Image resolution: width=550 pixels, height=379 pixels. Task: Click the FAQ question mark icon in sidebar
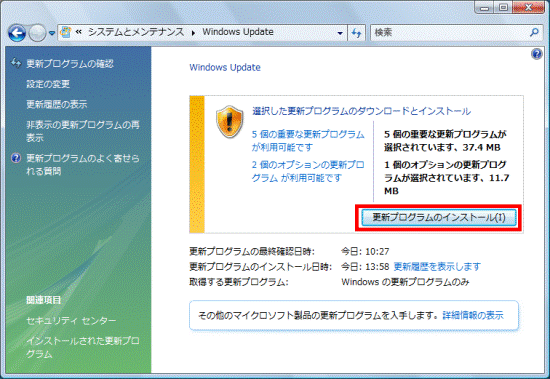(x=16, y=158)
